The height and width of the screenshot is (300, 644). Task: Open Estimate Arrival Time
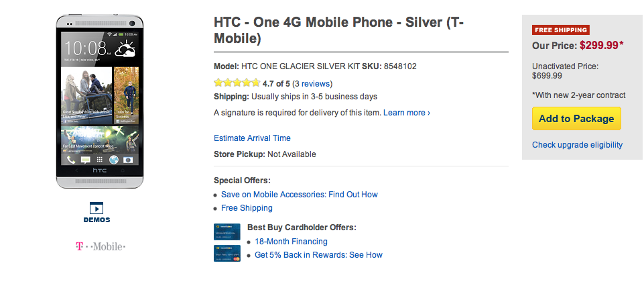click(x=252, y=138)
